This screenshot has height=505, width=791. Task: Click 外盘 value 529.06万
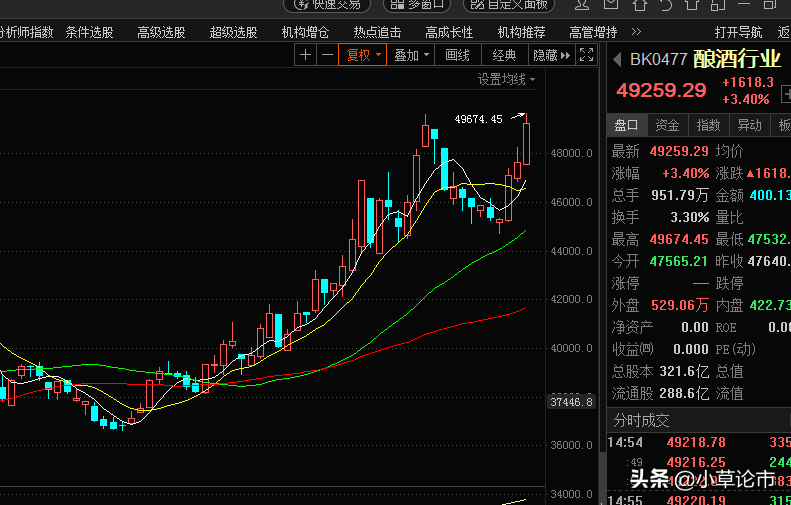(x=680, y=305)
